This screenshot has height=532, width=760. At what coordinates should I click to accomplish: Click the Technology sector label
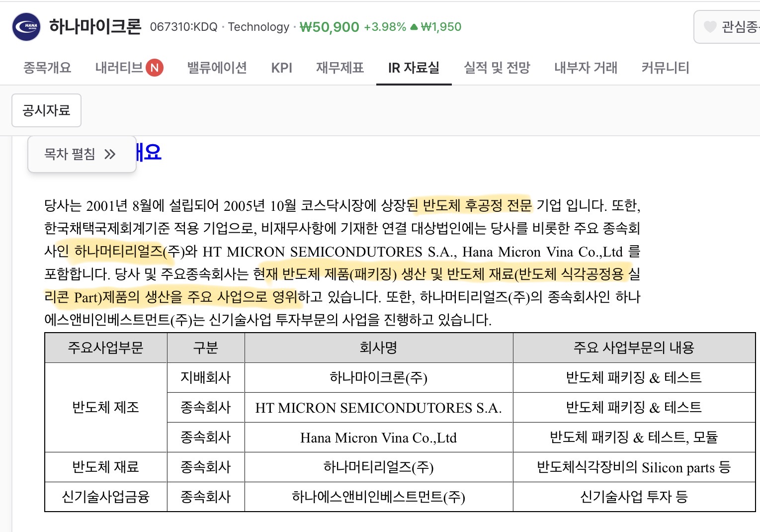pyautogui.click(x=258, y=27)
